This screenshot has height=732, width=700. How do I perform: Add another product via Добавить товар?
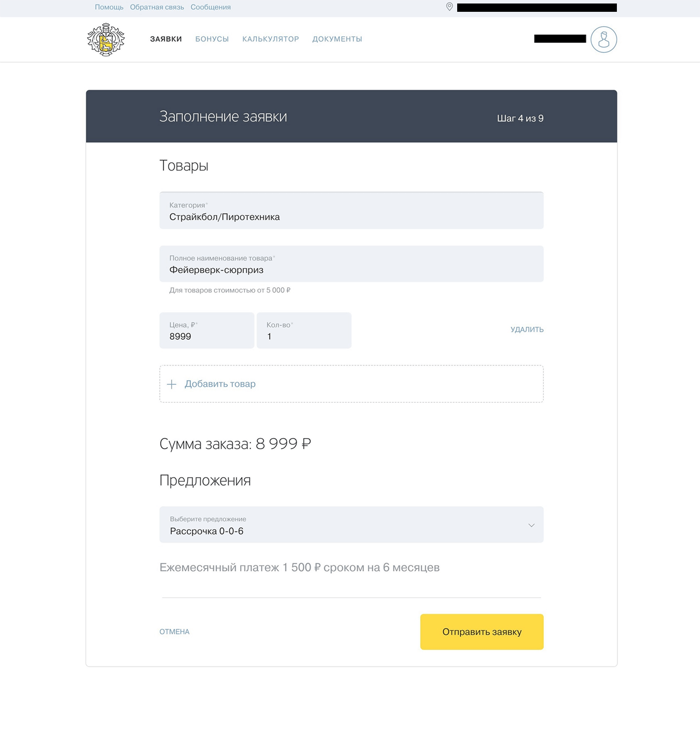pyautogui.click(x=351, y=384)
